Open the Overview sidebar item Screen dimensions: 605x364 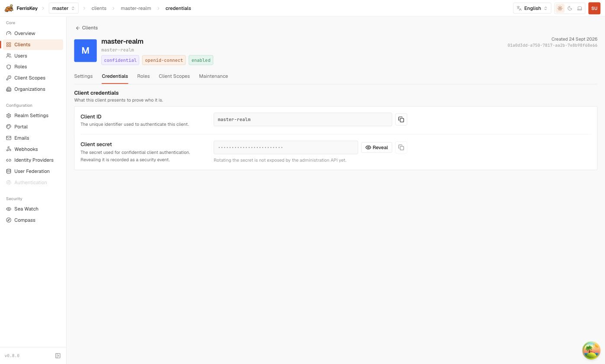pyautogui.click(x=33, y=33)
